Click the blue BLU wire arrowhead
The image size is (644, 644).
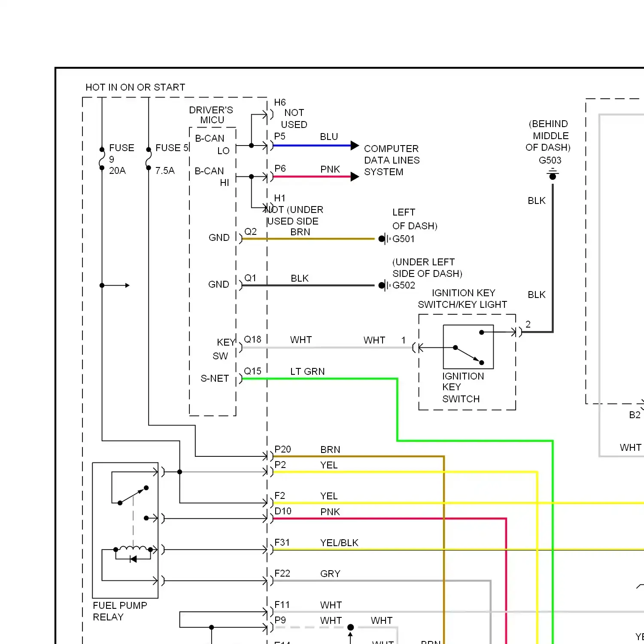355,146
